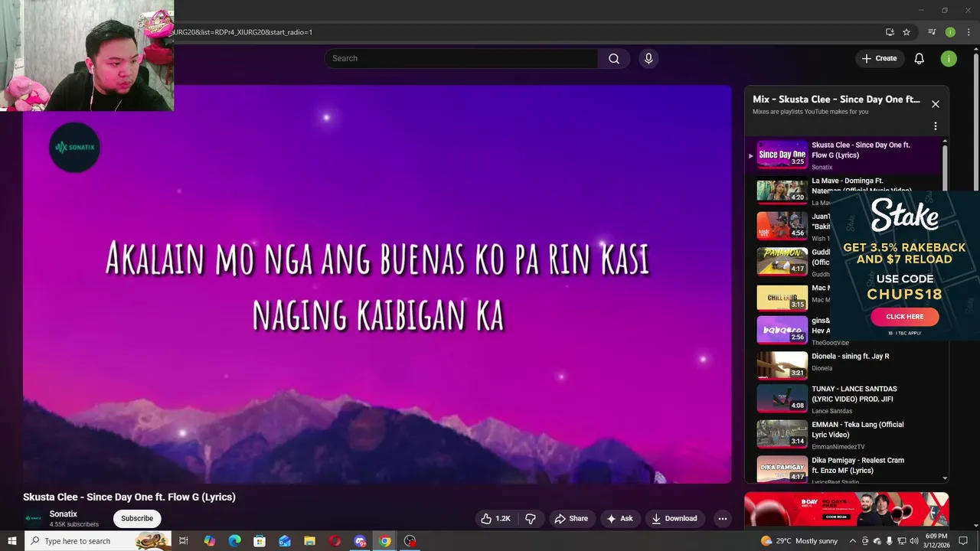Image resolution: width=980 pixels, height=551 pixels.
Task: Launch Microsoft Edge from taskbar
Action: tap(235, 541)
